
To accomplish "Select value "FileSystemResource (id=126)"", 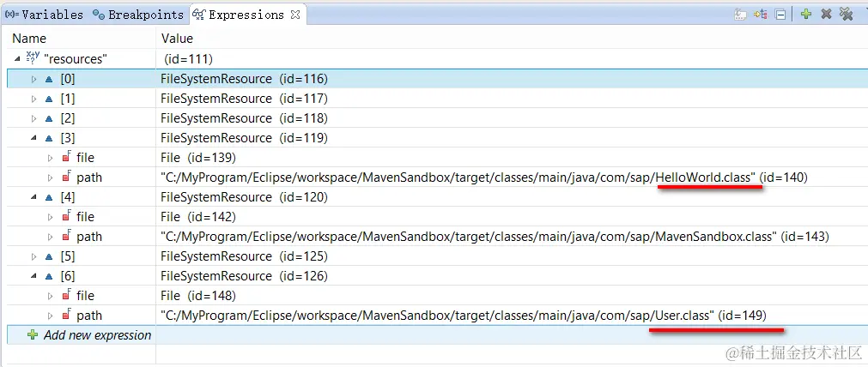I will click(244, 276).
